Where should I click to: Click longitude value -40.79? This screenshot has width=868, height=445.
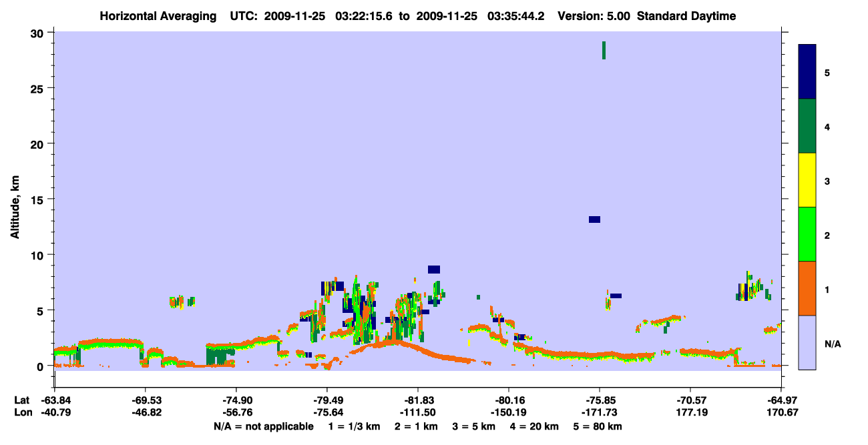[x=55, y=412]
